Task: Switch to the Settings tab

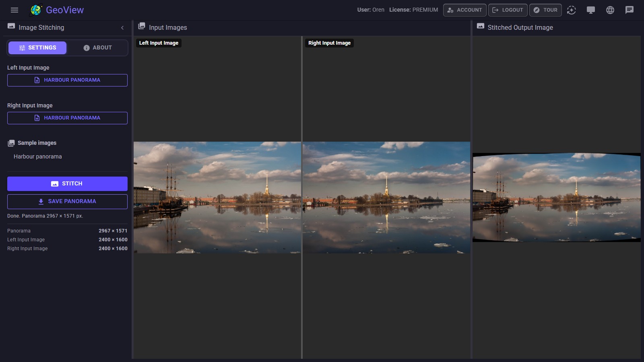Action: [x=37, y=48]
